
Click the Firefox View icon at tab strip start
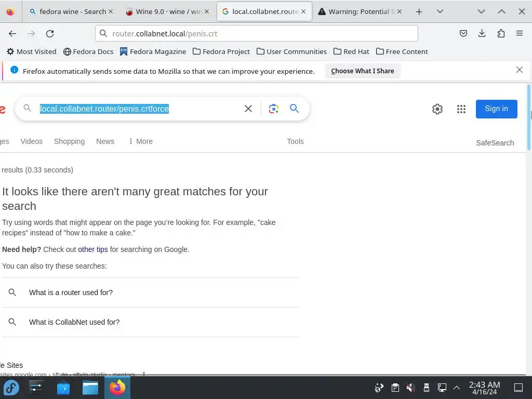click(10, 11)
